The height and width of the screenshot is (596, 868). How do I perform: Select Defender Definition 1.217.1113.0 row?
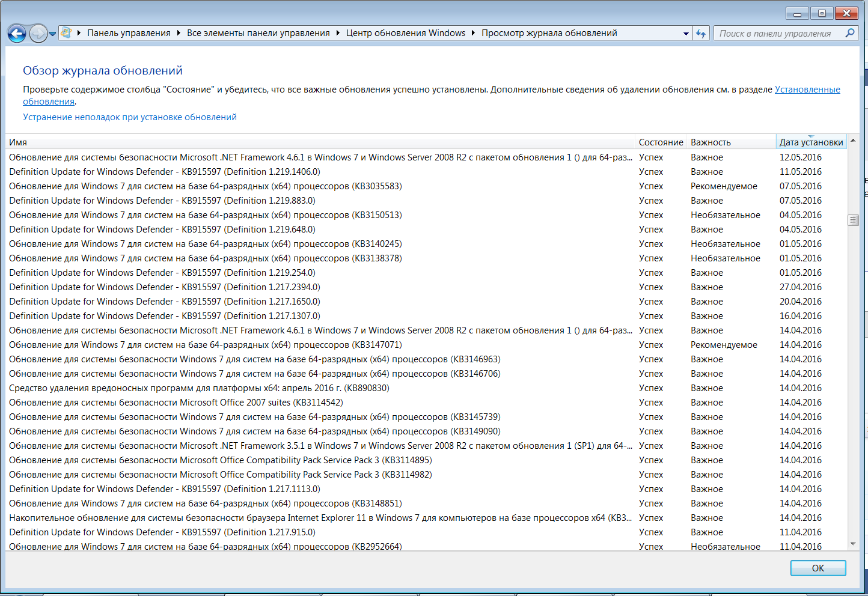coord(426,489)
